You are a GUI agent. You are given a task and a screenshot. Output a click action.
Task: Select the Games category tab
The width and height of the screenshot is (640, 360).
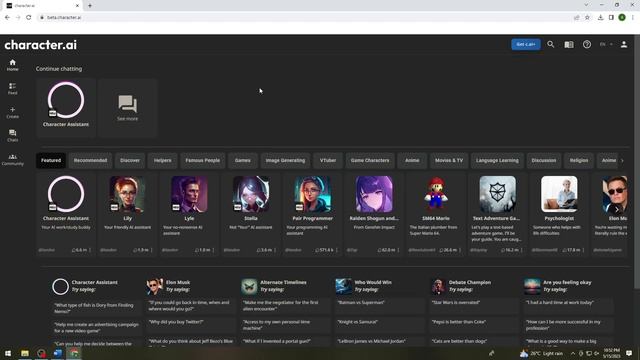pos(242,160)
